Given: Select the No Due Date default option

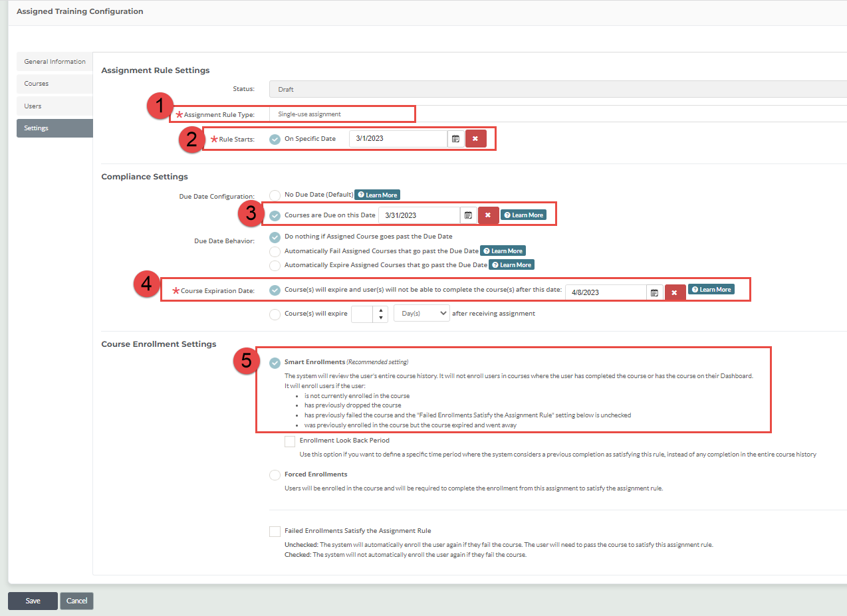Looking at the screenshot, I should tap(275, 195).
